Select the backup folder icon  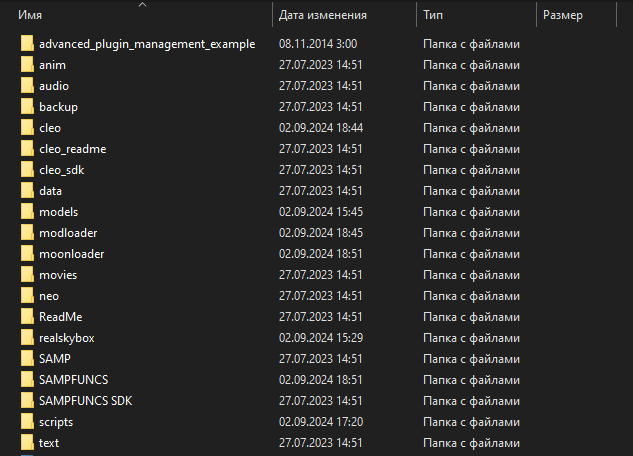tap(27, 107)
